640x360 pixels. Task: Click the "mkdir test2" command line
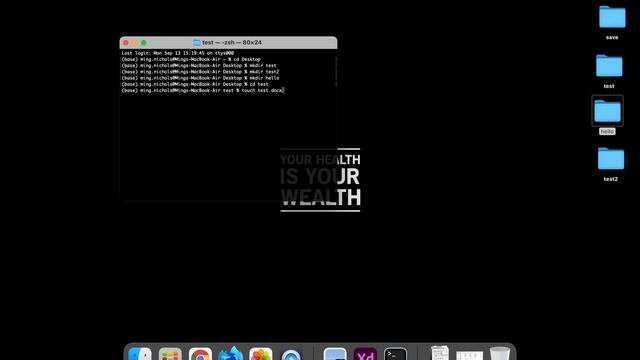point(200,72)
